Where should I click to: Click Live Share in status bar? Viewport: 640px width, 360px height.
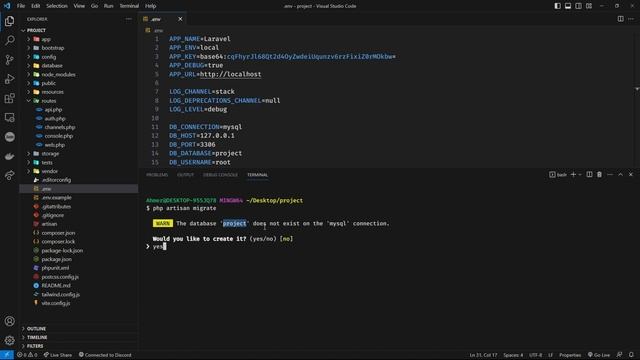[x=58, y=355]
